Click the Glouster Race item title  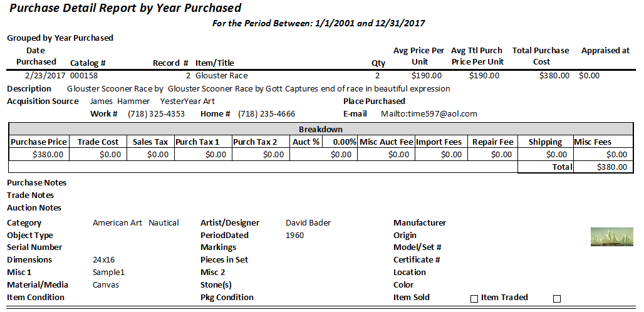[222, 76]
